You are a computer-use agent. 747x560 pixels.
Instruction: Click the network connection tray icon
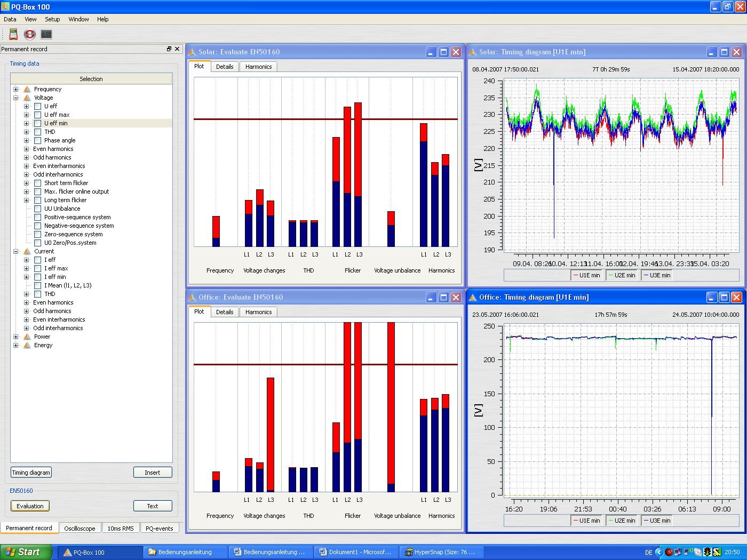[x=678, y=552]
